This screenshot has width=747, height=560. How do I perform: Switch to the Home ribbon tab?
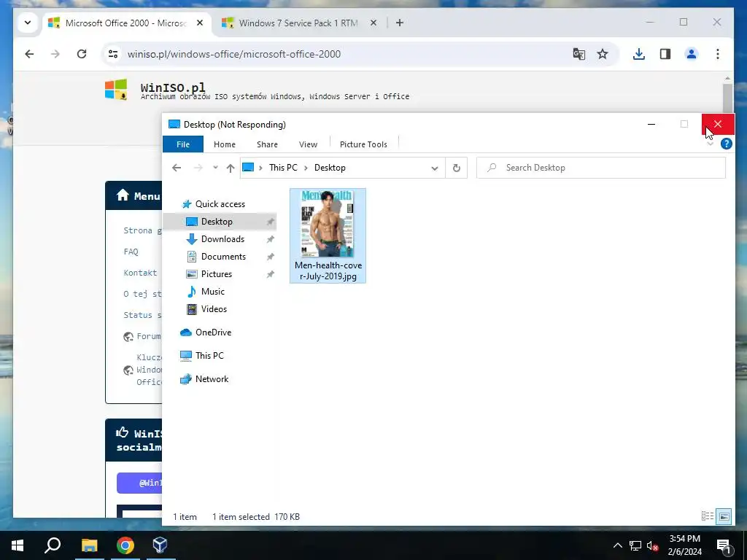225,144
